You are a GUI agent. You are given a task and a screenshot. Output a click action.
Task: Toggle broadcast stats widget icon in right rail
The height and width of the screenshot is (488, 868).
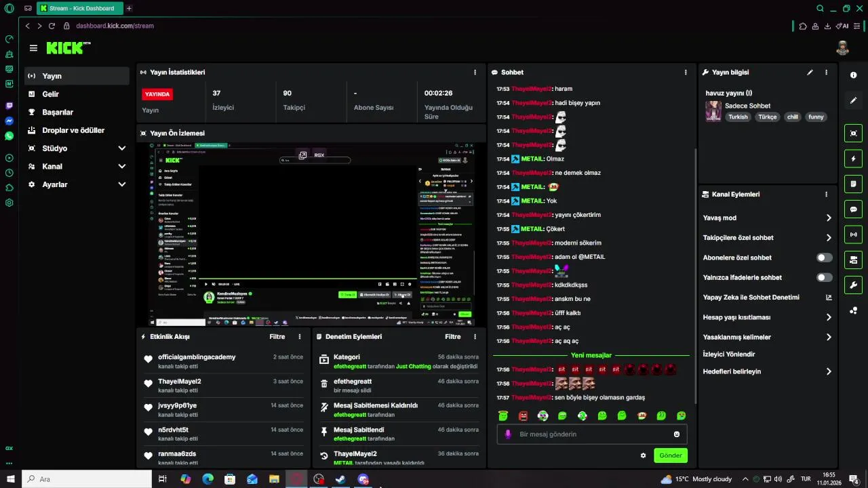[853, 235]
